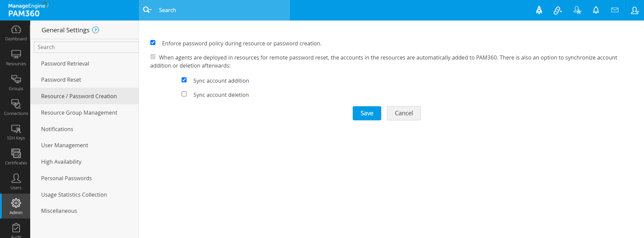Open SSH Keys in the sidebar
The height and width of the screenshot is (238, 644).
[16, 132]
